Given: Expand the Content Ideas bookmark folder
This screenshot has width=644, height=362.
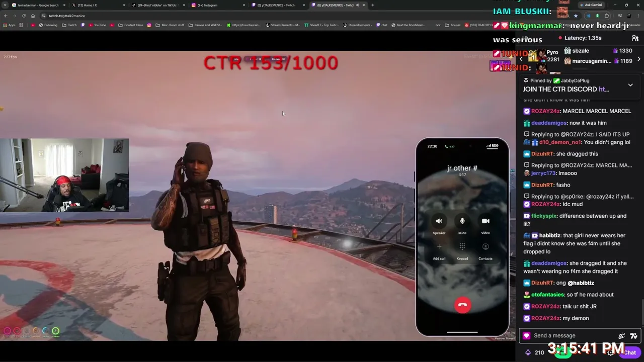Looking at the screenshot, I should (130, 25).
